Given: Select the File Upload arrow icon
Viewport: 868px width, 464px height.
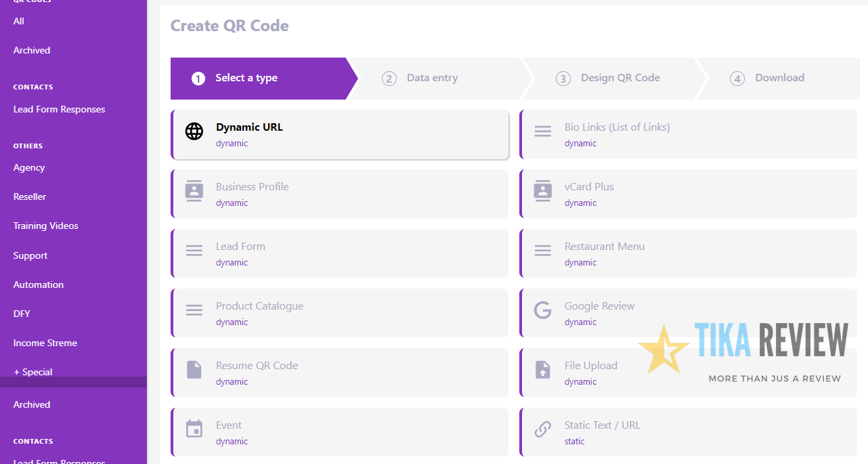Looking at the screenshot, I should (543, 370).
